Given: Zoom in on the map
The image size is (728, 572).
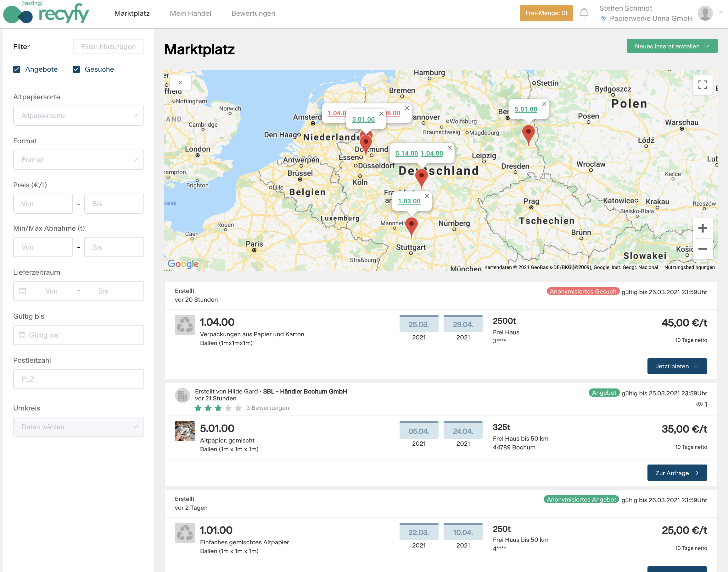Looking at the screenshot, I should (703, 228).
